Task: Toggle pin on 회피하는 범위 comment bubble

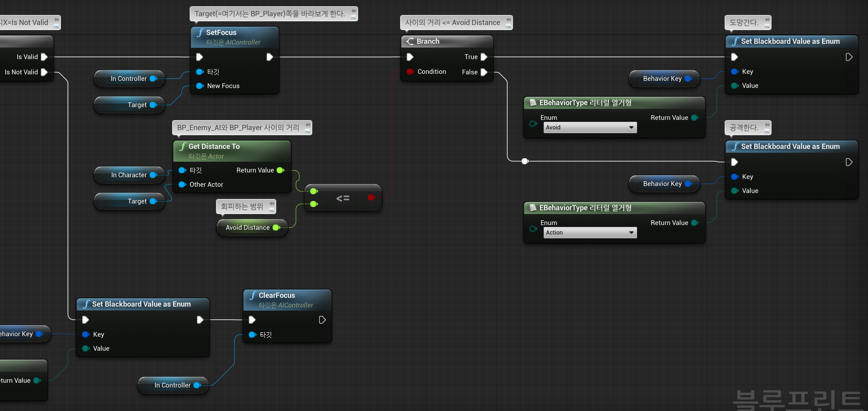Action: click(272, 204)
